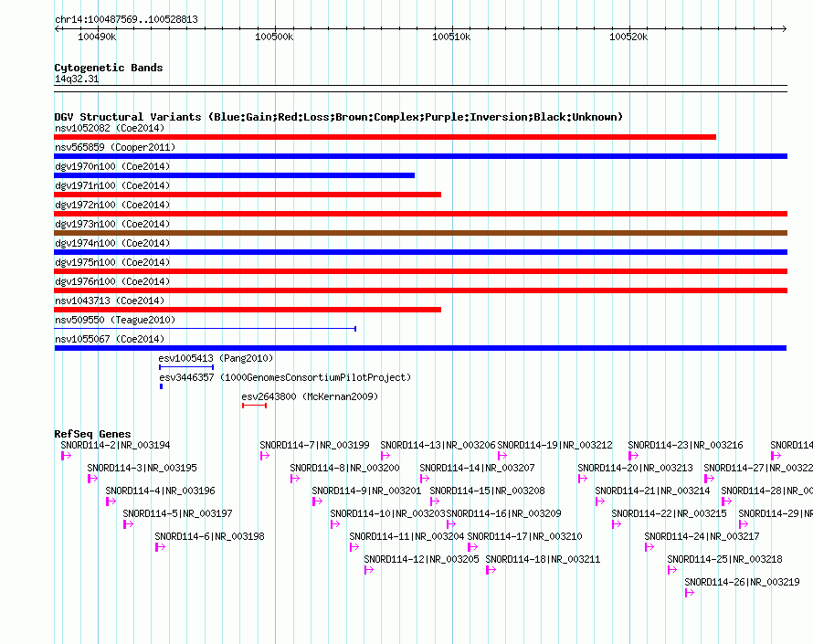
Task: Open the dgv1971n100 (Coe2014) variant label
Action: [x=112, y=185]
